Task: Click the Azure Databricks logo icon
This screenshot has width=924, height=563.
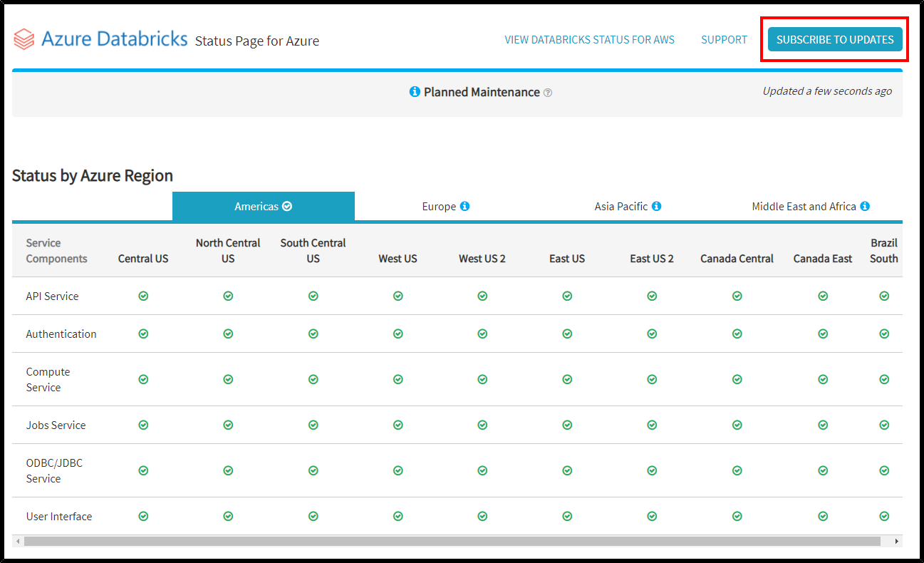Action: coord(24,39)
